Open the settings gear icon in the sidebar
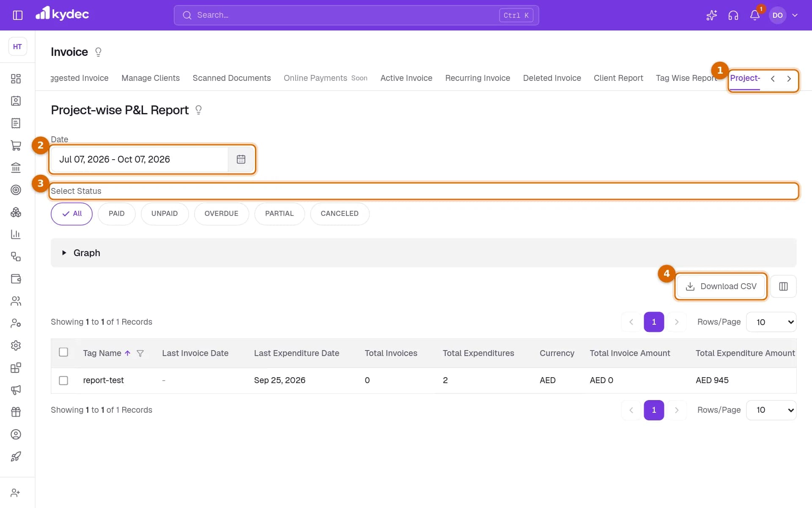The height and width of the screenshot is (508, 812). (x=16, y=345)
